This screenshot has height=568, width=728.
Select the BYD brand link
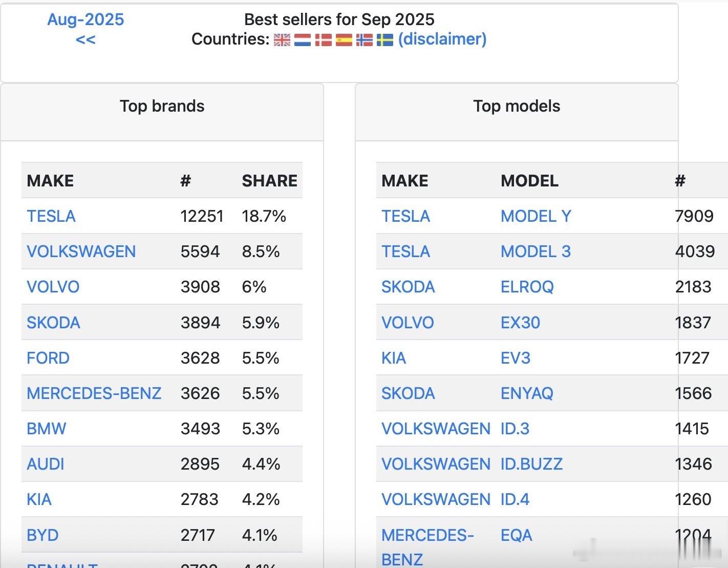click(x=42, y=535)
